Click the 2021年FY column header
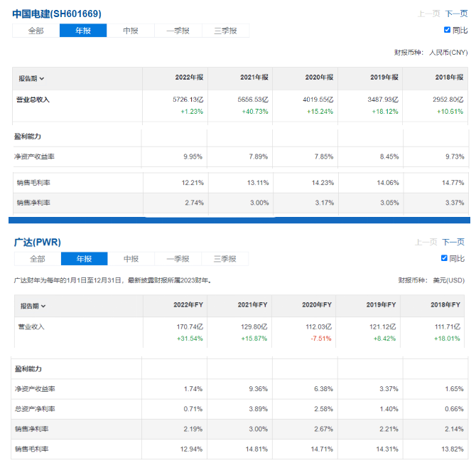Screen dimensions: 476x463 click(253, 304)
